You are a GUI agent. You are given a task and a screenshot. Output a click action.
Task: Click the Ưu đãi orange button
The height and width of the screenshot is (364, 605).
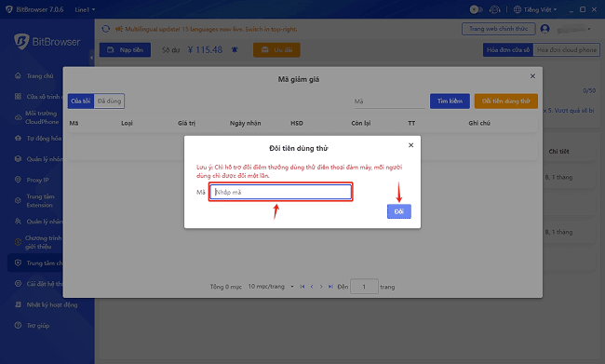pyautogui.click(x=276, y=49)
